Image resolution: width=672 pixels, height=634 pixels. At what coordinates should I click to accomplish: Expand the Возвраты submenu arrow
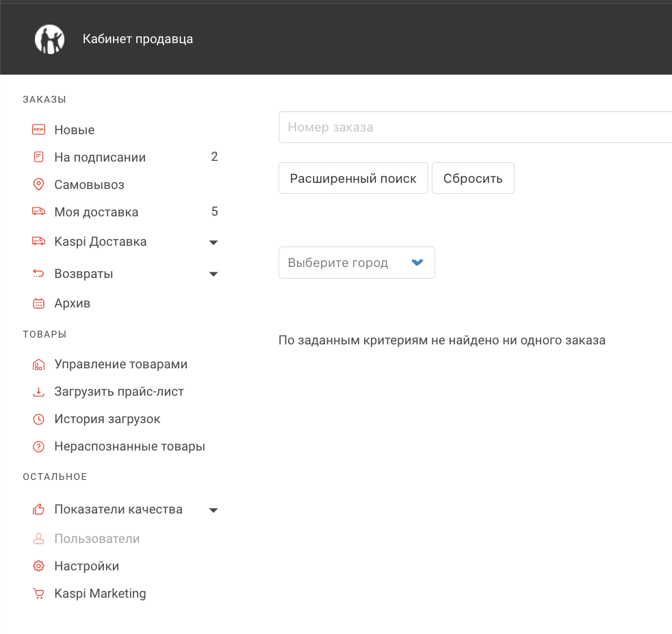point(214,274)
